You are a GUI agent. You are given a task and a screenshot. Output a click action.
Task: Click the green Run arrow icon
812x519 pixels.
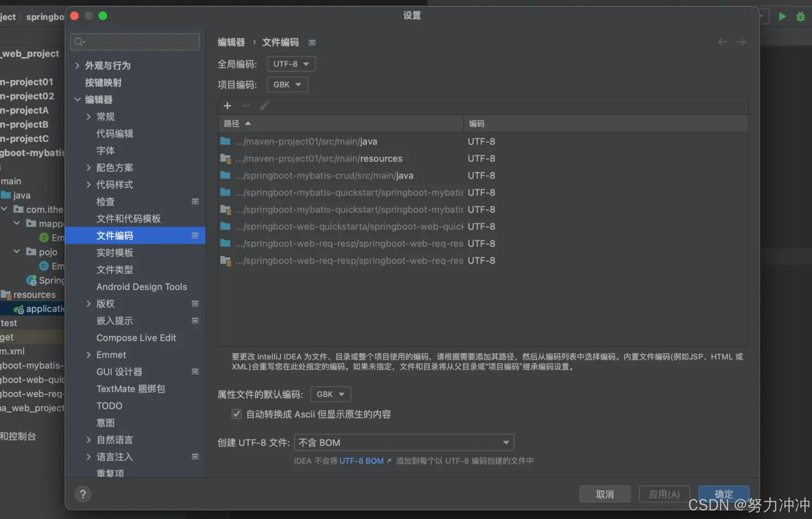[x=782, y=17]
